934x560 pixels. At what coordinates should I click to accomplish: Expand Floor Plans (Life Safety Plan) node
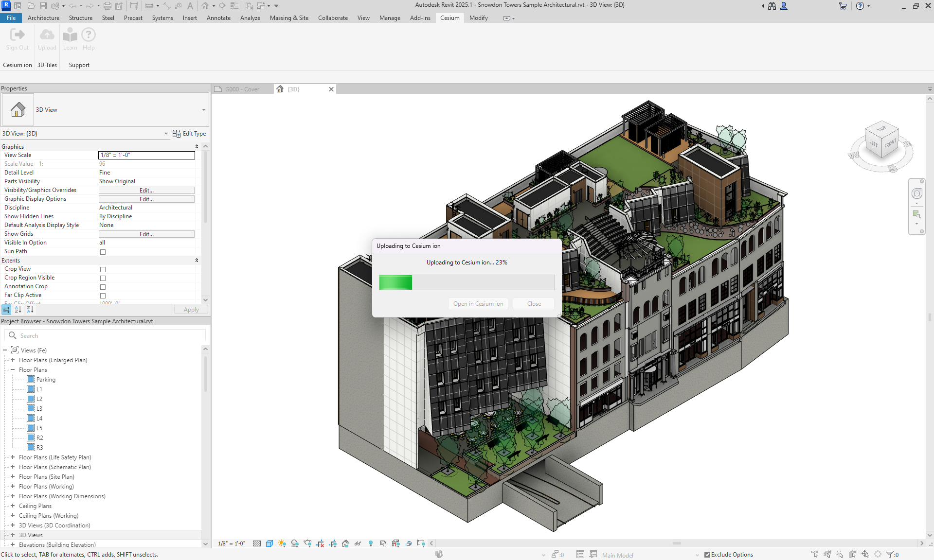point(13,457)
